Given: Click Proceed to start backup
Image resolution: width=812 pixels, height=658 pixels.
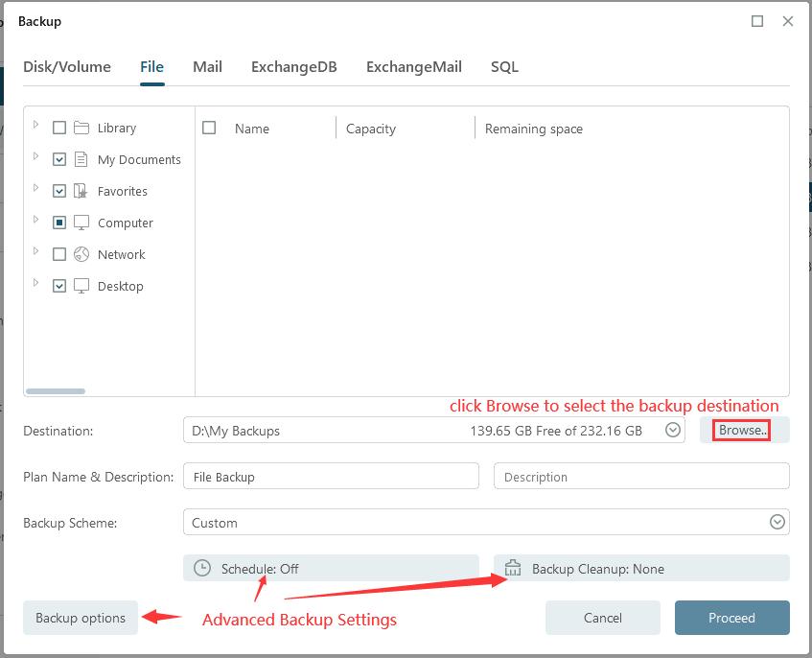Looking at the screenshot, I should [731, 618].
